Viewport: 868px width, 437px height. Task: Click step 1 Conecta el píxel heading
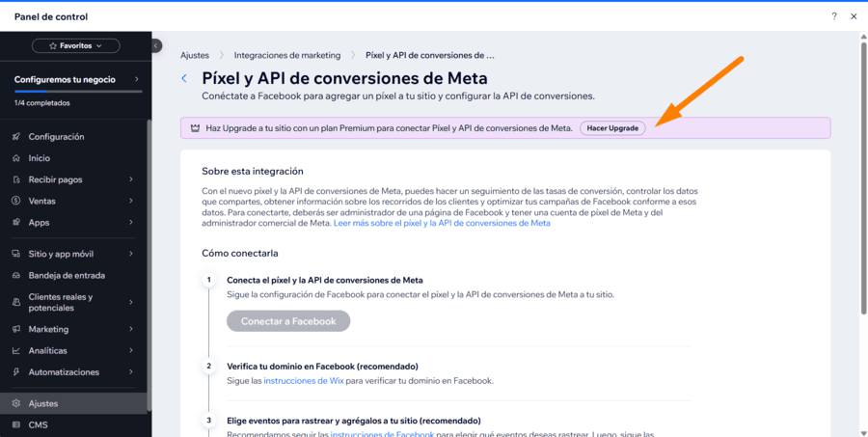325,280
